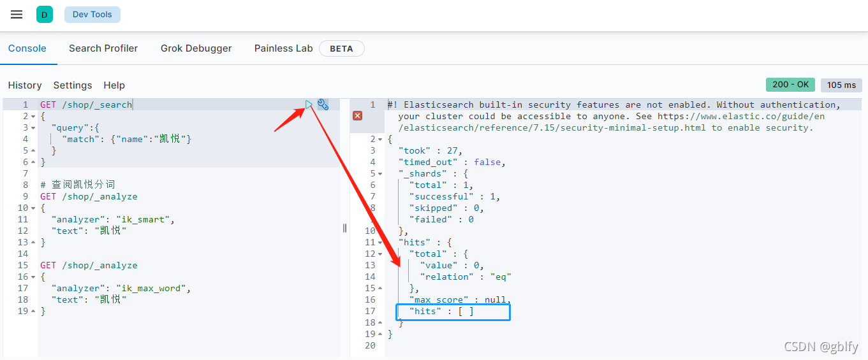The height and width of the screenshot is (360, 868).
Task: Toggle fold arrow at editor line 5
Action: click(33, 150)
